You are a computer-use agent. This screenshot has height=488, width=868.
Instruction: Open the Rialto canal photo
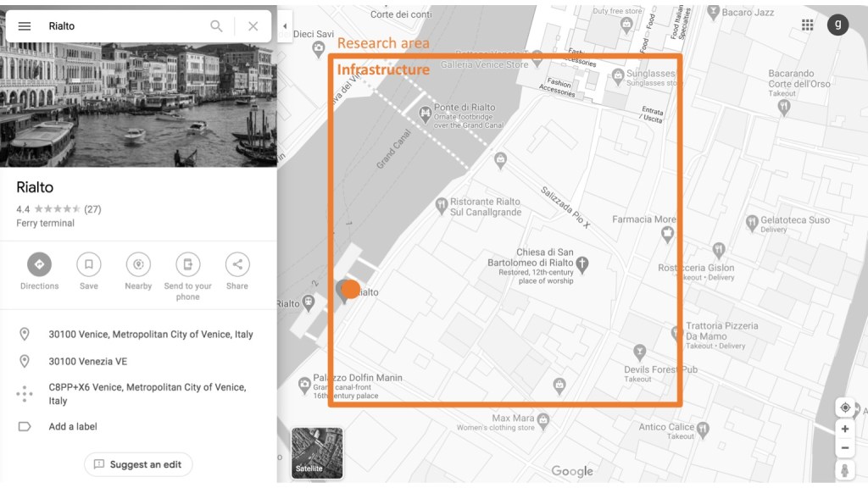(x=138, y=104)
